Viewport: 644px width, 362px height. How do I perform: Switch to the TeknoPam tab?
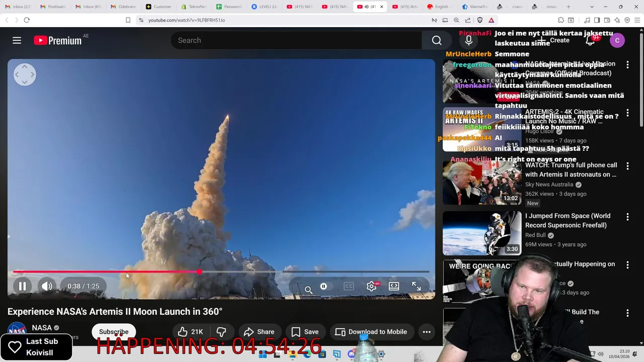pos(194,7)
